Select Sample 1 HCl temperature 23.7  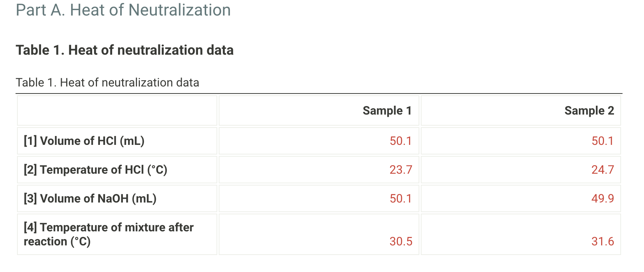[x=400, y=170]
